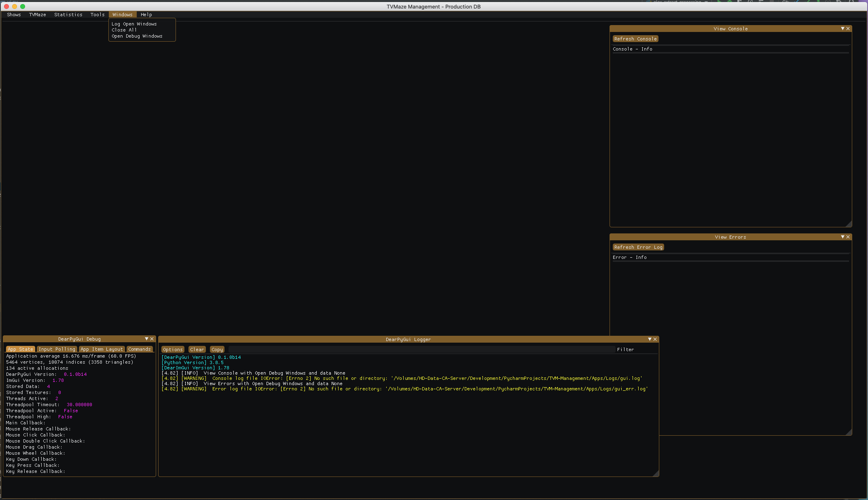Click Refresh Console
This screenshot has width=868, height=500.
pyautogui.click(x=635, y=38)
